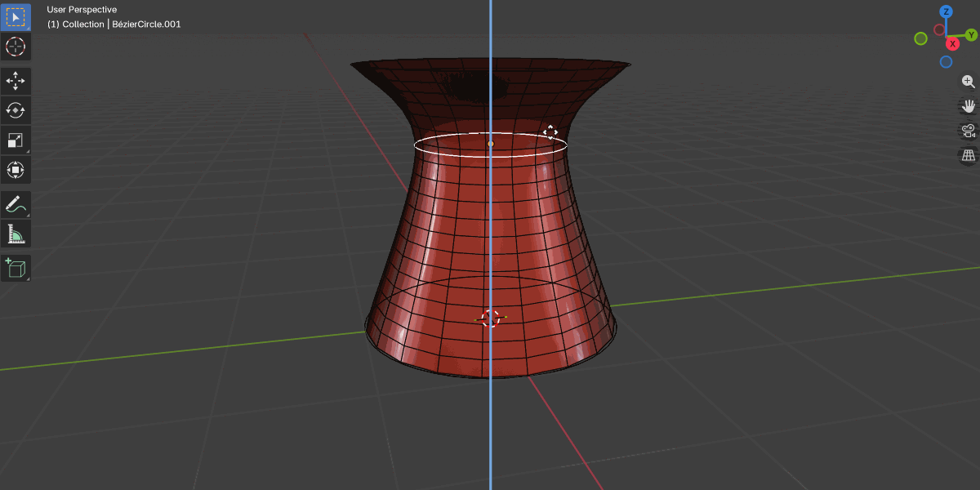Click the 3D cursor at the object base
The height and width of the screenshot is (490, 980).
coord(491,317)
